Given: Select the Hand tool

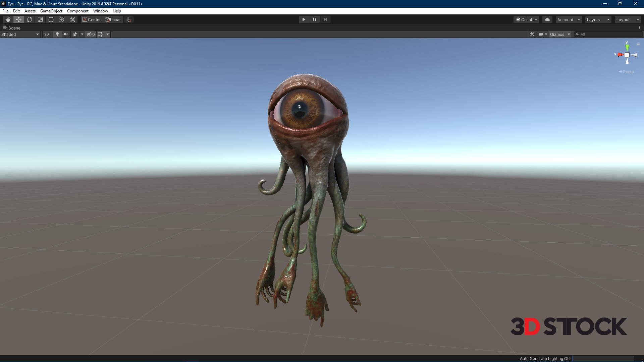Looking at the screenshot, I should (8, 19).
